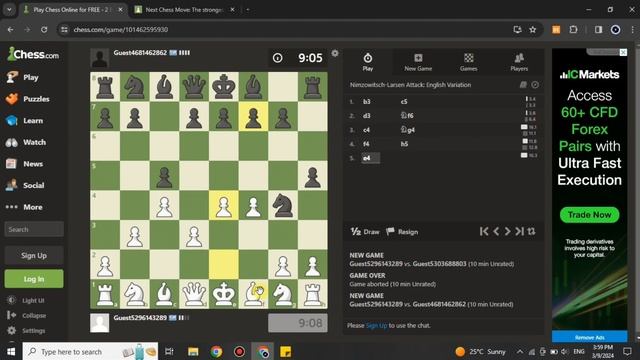This screenshot has width=640, height=360.
Task: Flip the board icon
Action: (531, 231)
